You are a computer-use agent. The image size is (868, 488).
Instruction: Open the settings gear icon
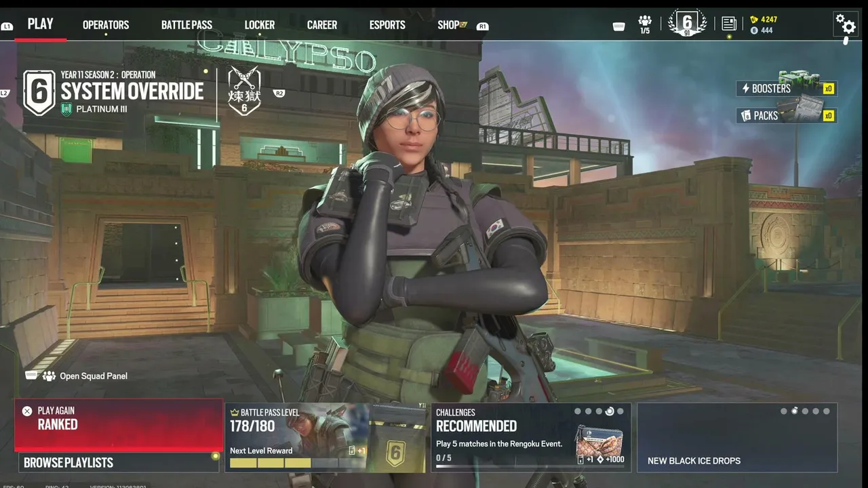click(845, 24)
